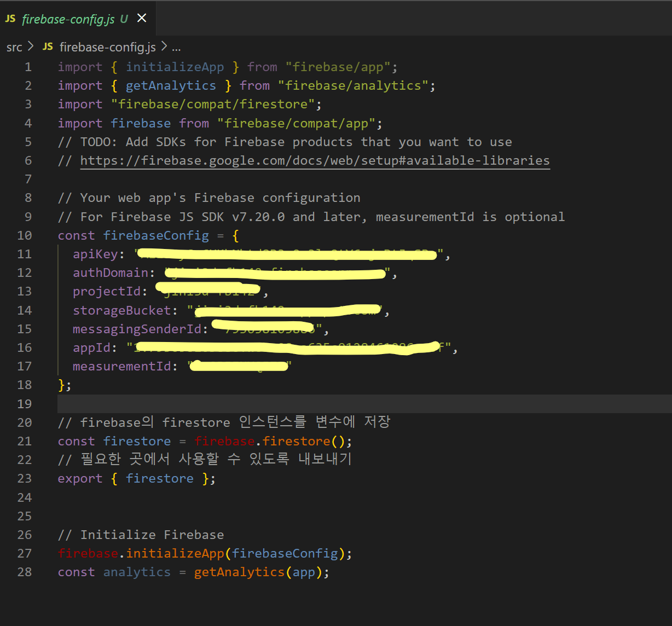
Task: Click the export keyword on line 23
Action: tap(80, 478)
